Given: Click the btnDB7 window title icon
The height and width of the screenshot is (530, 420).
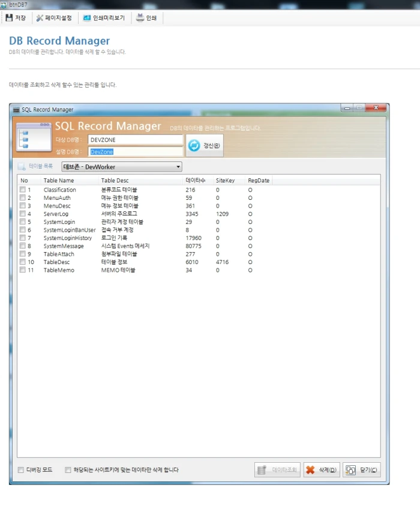Looking at the screenshot, I should (4, 5).
